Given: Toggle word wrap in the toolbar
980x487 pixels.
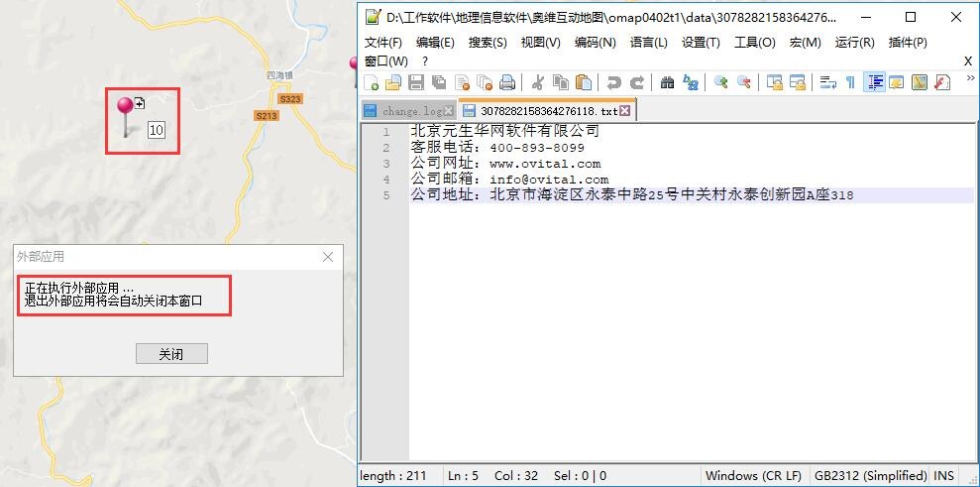Looking at the screenshot, I should click(827, 82).
